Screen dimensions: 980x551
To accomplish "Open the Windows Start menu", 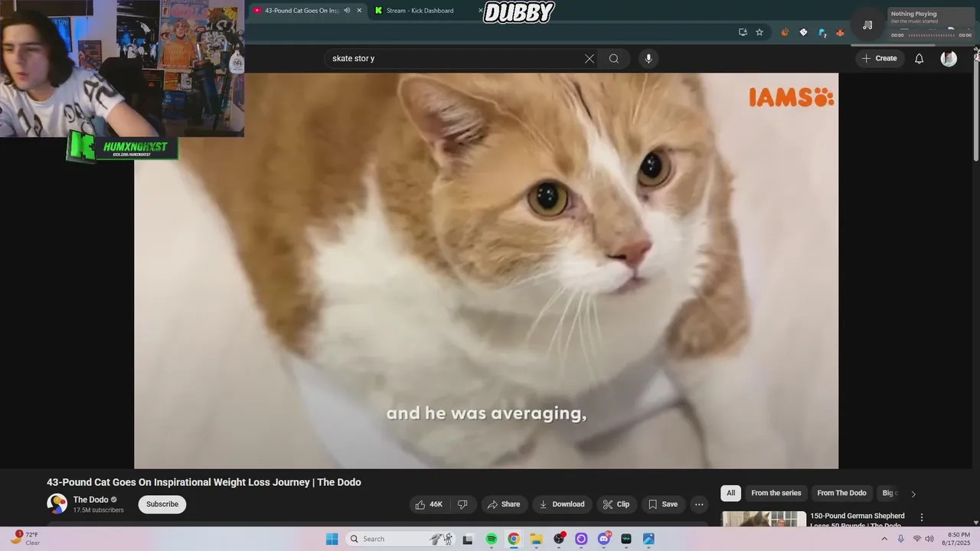I will (332, 539).
